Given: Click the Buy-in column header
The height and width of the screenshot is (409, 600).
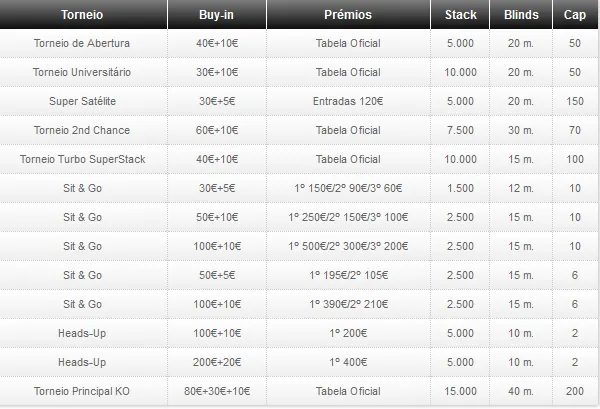Looking at the screenshot, I should (217, 15).
